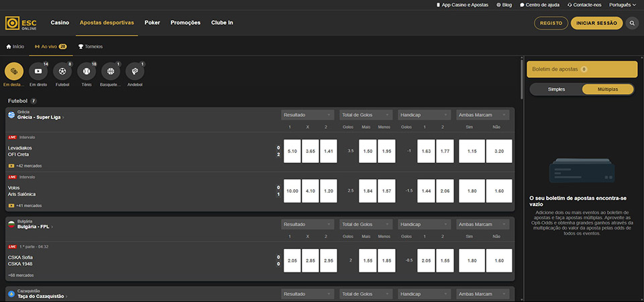This screenshot has height=302, width=644.
Task: Select Volos handicap odds 1.44
Action: (426, 191)
